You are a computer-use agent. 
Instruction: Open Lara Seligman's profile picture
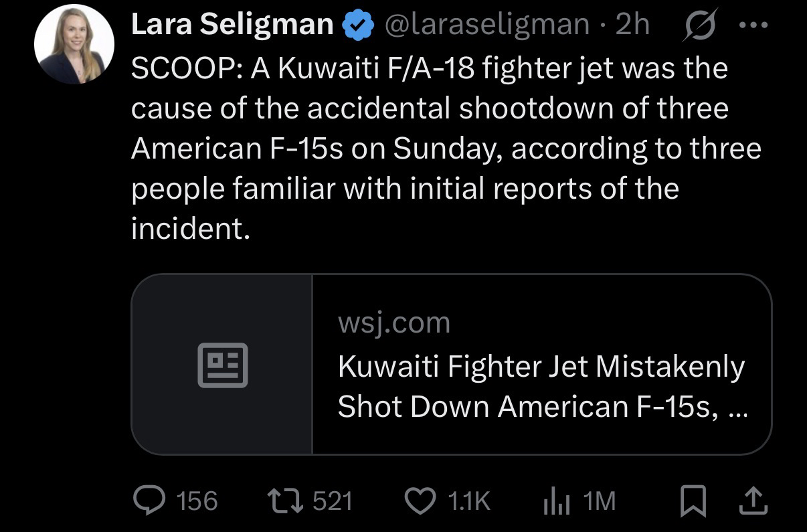[x=74, y=44]
